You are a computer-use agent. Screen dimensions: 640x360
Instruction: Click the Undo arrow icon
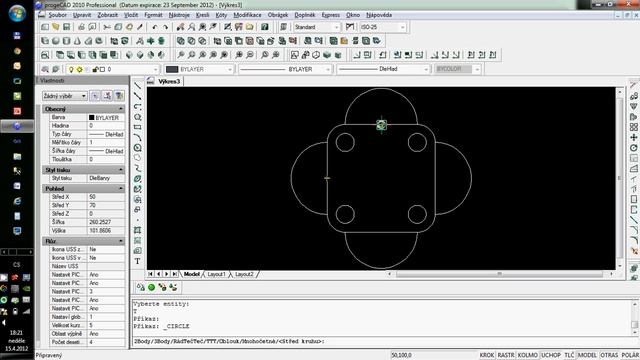155,27
